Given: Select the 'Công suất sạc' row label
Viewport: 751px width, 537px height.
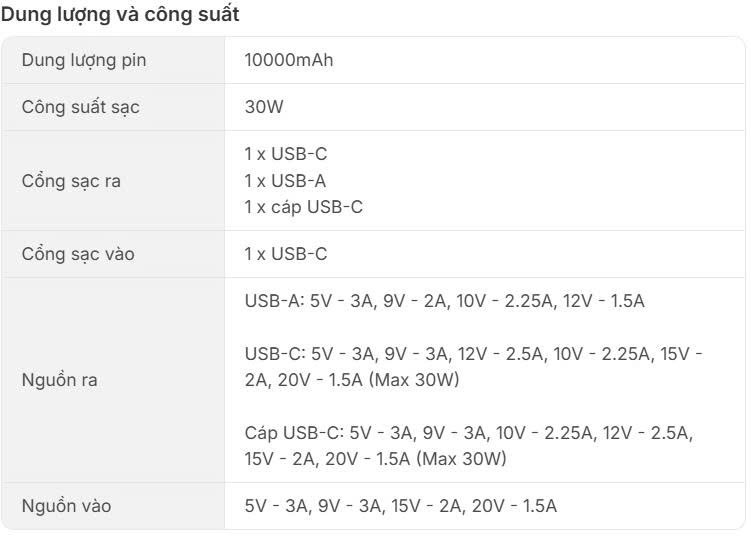Looking at the screenshot, I should 81,107.
